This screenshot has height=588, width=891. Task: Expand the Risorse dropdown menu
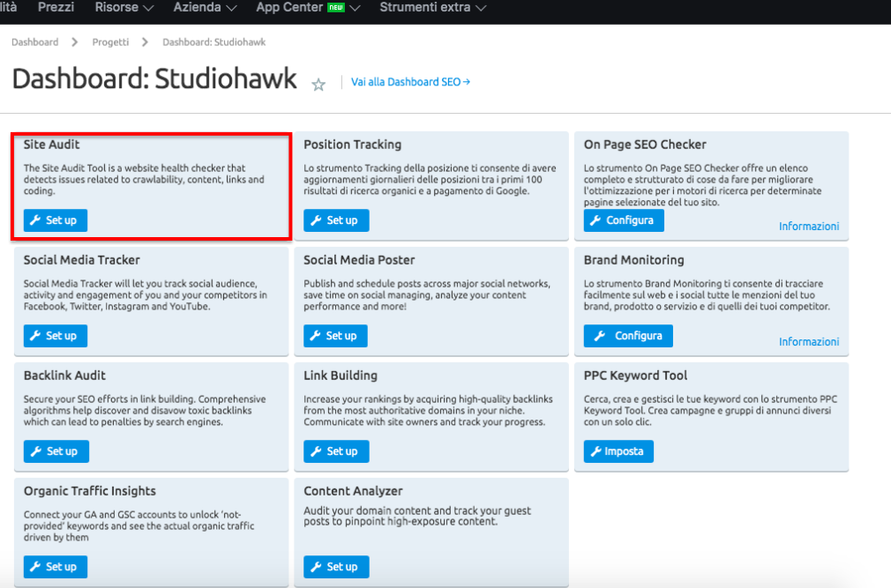(x=124, y=7)
